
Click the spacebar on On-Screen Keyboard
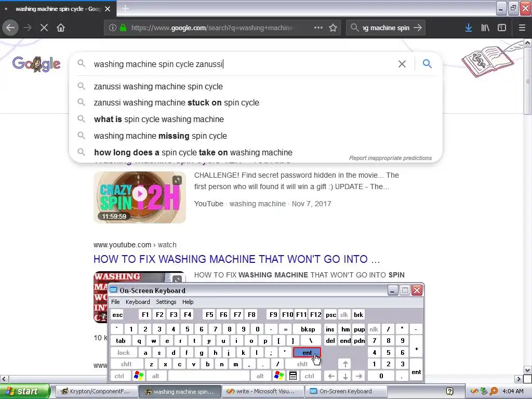(209, 376)
